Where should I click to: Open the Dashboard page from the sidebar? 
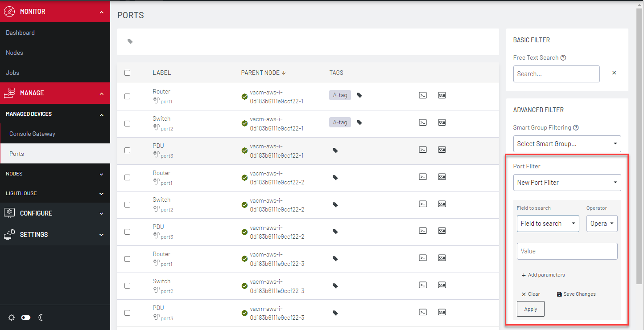(x=21, y=32)
